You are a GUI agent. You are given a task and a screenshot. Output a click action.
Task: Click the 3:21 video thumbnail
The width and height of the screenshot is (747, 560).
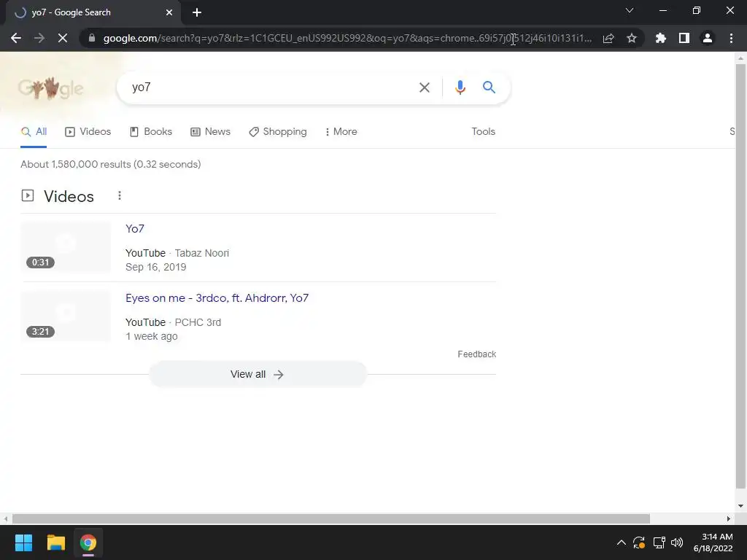tap(66, 316)
